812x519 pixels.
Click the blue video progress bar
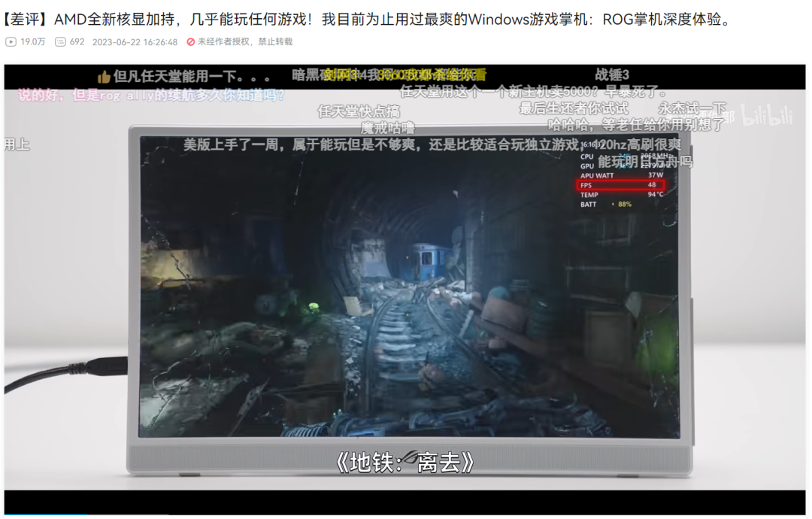coord(45,515)
